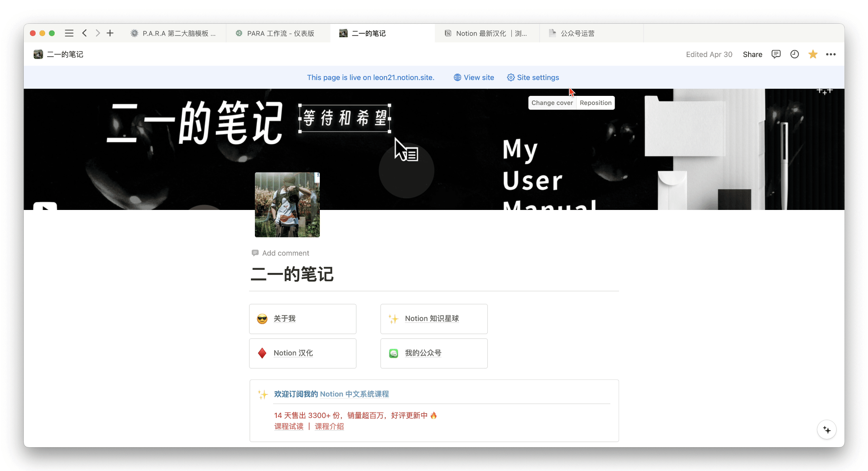This screenshot has height=471, width=868.
Task: Click the gear icon beside Site settings
Action: tap(511, 78)
